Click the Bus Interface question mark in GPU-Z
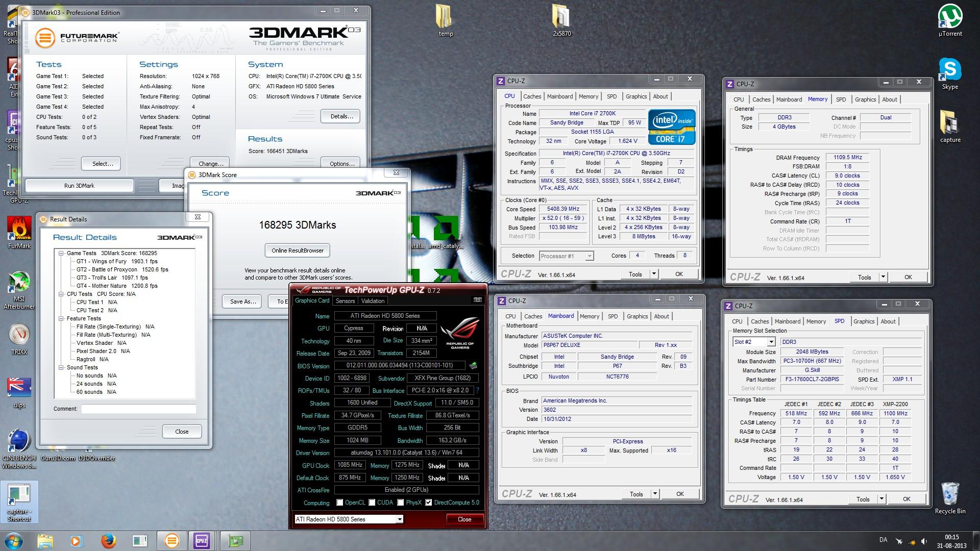The image size is (980, 551). pos(477,390)
